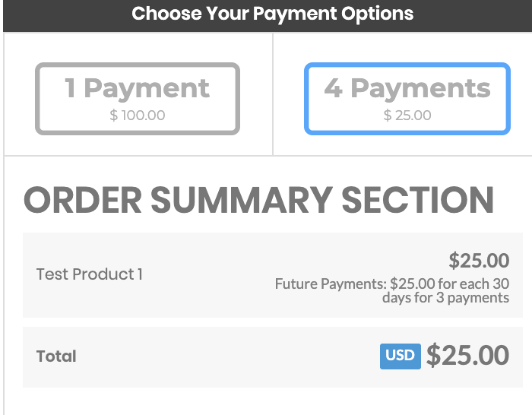Click the $ 100.00 price under 1 Payment
Viewport: 532px width, 415px height.
coord(138,116)
